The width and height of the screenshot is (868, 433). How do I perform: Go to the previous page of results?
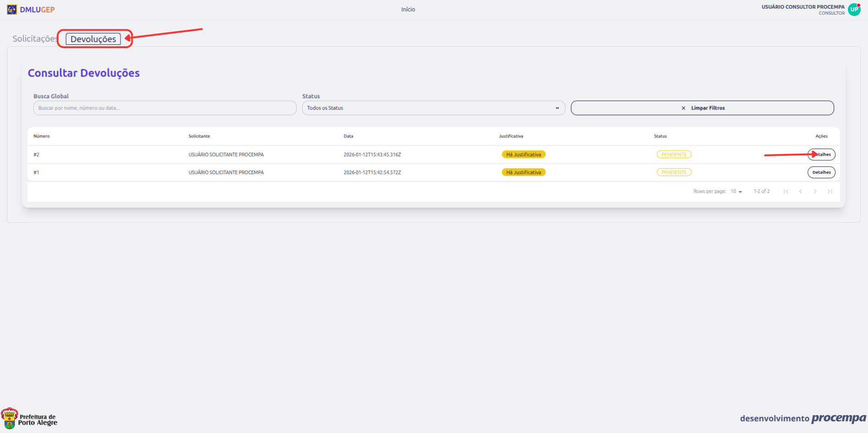pos(800,192)
